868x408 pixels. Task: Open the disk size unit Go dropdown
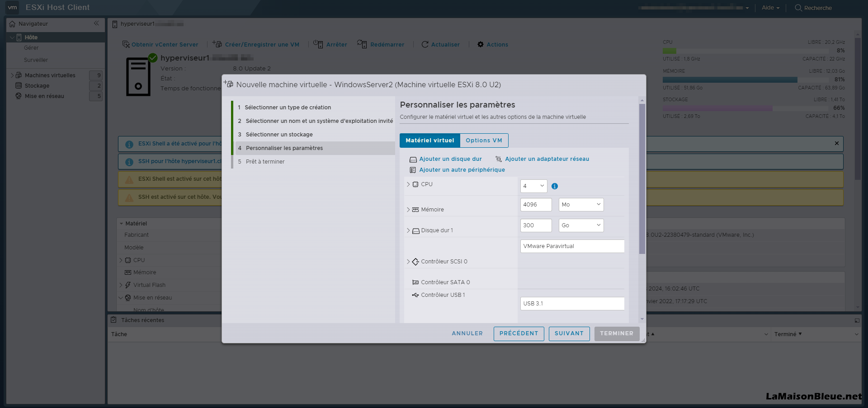[581, 225]
